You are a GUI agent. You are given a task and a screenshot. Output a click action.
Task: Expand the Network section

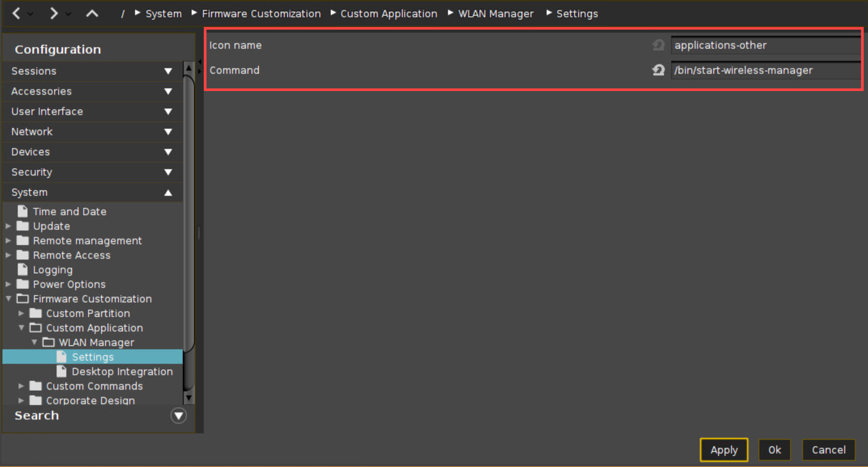tap(168, 132)
